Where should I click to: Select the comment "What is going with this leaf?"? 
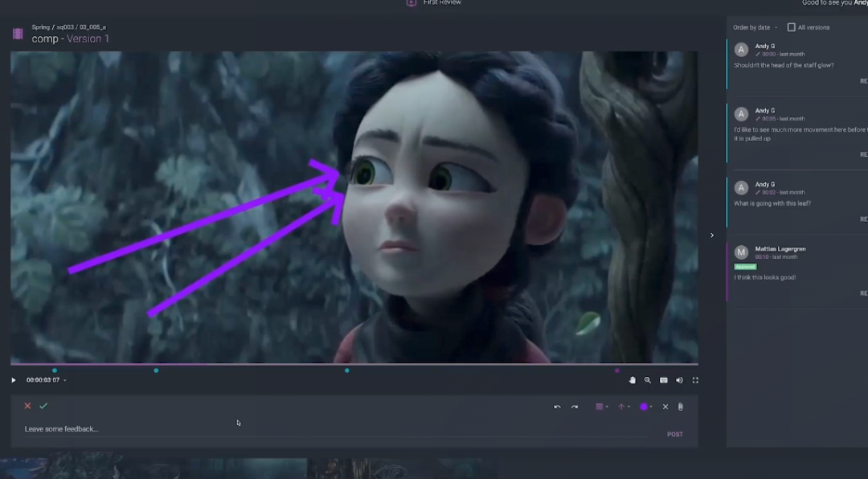point(772,203)
